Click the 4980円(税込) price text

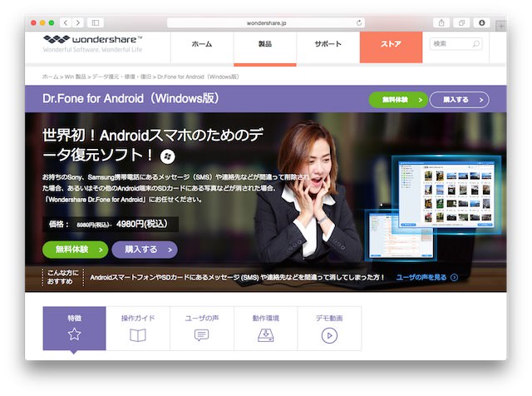pos(142,224)
